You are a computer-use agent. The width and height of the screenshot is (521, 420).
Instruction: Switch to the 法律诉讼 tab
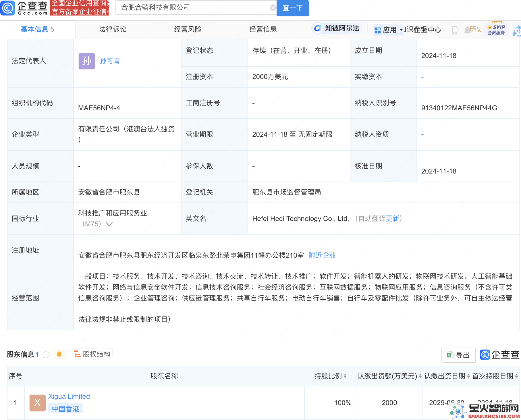coord(113,29)
